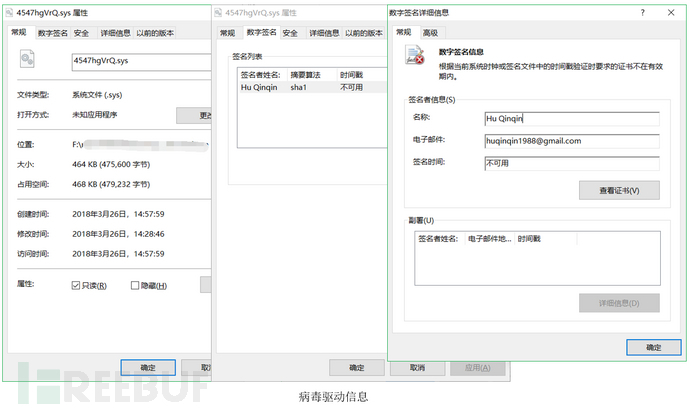Toggle the 只读 (read-only) checkbox
This screenshot has width=690, height=411.
point(76,285)
